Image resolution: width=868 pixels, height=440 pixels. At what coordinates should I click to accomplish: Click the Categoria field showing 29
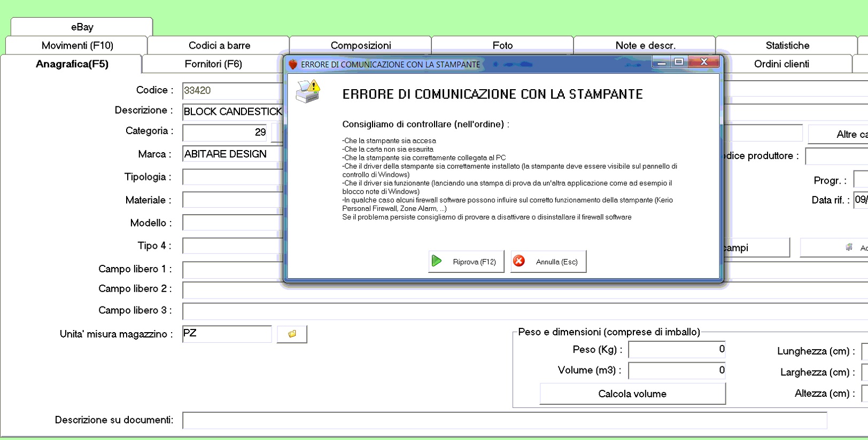[x=226, y=132]
